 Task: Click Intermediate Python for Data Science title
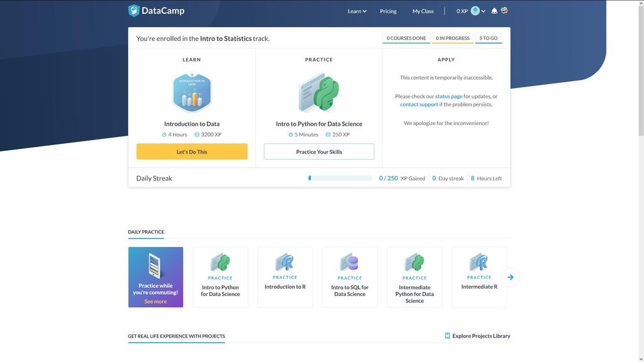point(414,294)
